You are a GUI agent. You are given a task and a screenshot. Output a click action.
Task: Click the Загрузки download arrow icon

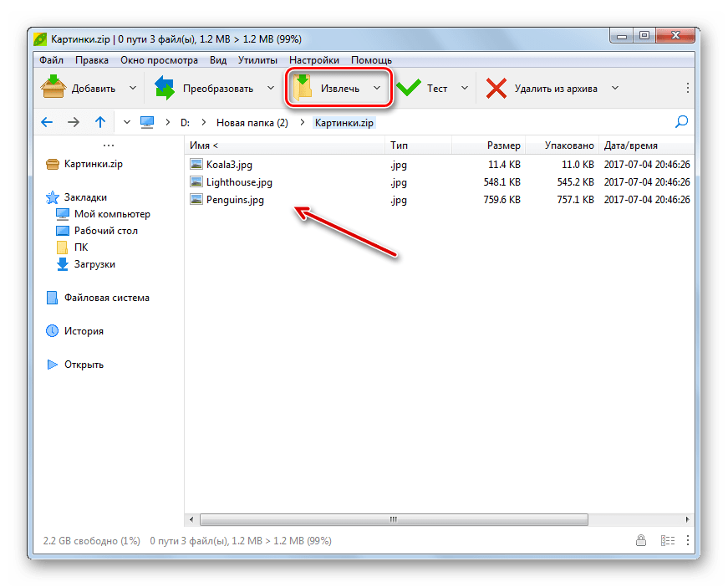62,264
